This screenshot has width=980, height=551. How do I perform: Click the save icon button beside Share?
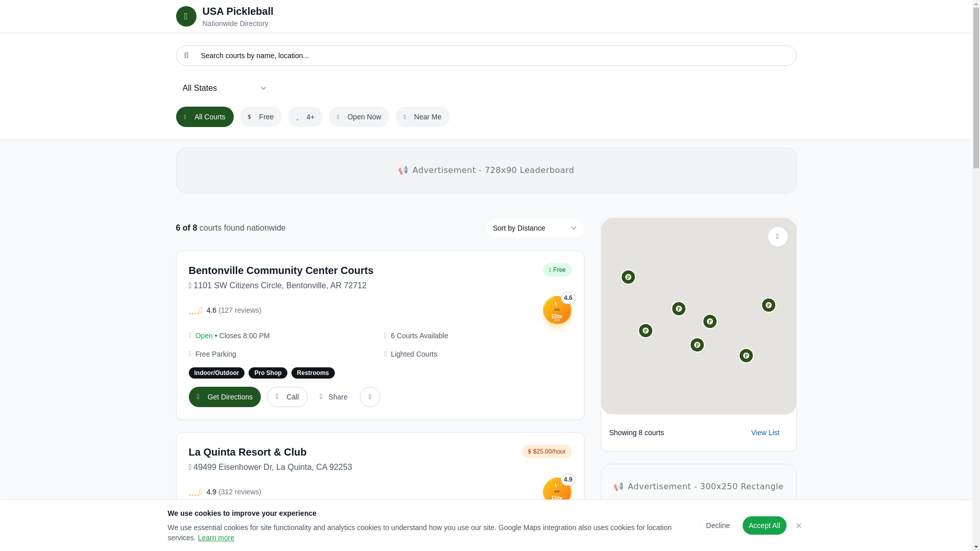click(x=370, y=397)
